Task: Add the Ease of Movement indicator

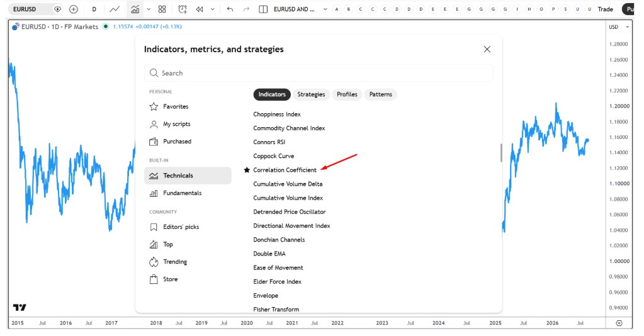Action: pyautogui.click(x=278, y=268)
